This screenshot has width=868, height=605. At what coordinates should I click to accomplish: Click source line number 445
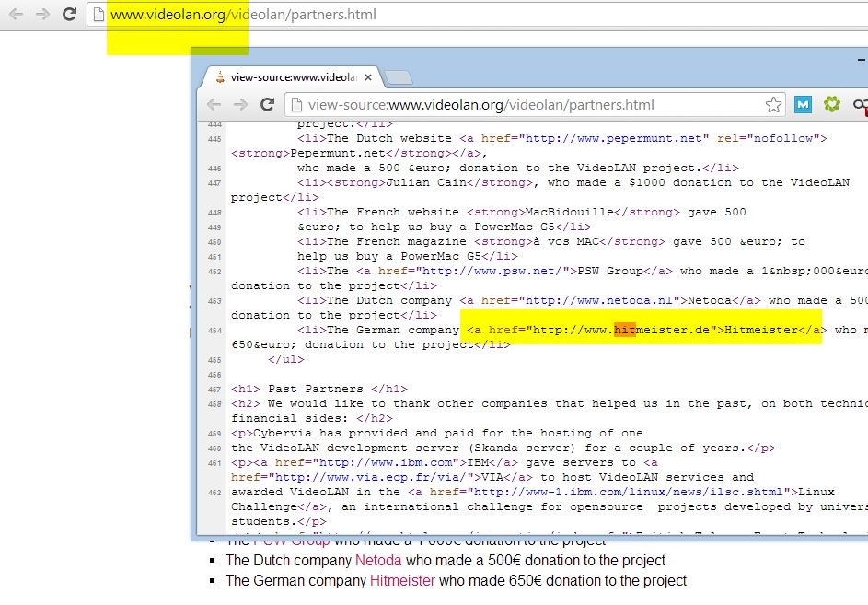coord(214,139)
